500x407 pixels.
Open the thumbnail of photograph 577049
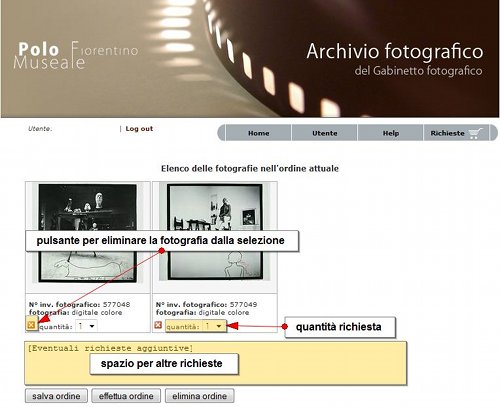(215, 232)
